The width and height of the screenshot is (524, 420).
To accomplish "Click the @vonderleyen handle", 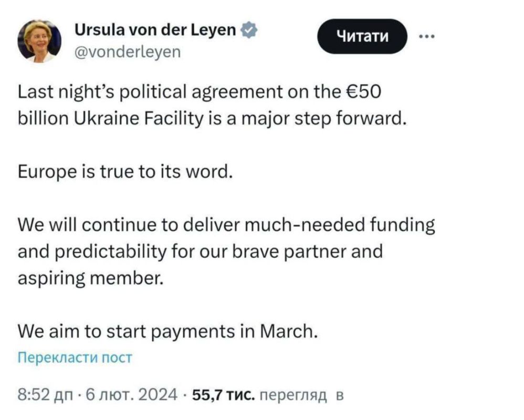I will coord(128,51).
